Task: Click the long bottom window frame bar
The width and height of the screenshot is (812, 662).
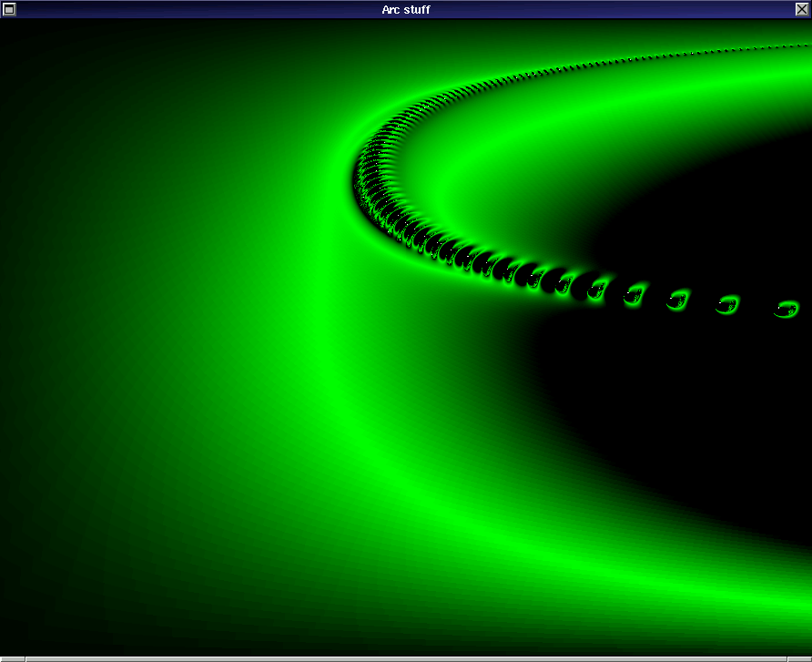Action: click(x=406, y=659)
